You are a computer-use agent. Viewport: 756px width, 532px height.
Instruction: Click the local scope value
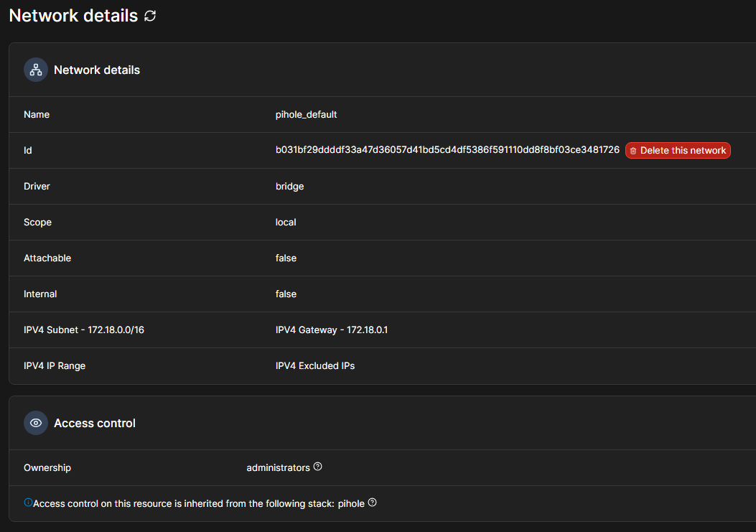point(286,222)
